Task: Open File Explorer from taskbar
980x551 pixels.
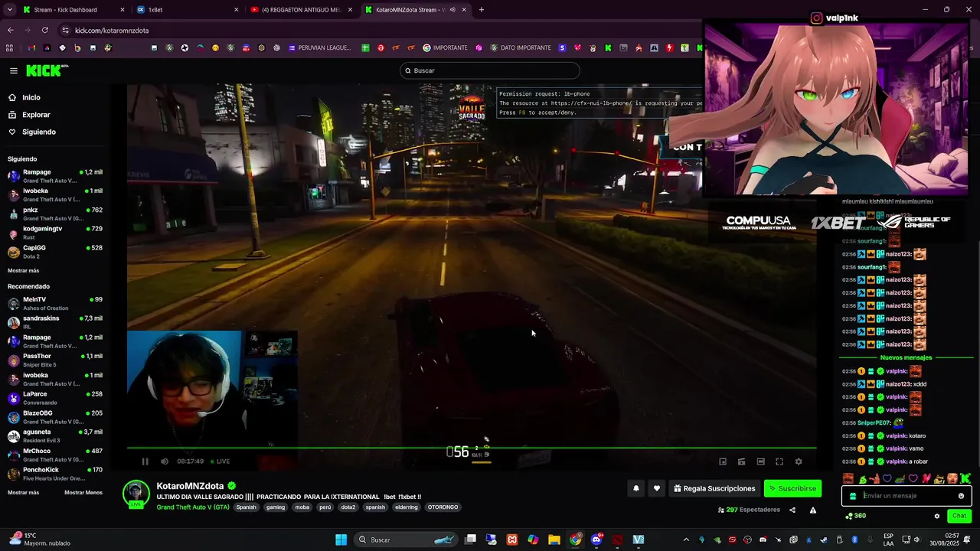Action: click(554, 540)
